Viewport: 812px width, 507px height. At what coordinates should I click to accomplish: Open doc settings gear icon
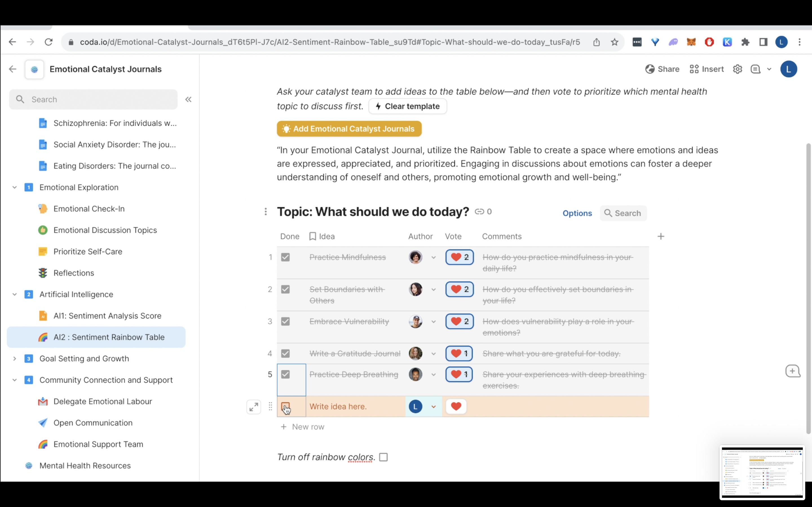pos(737,69)
